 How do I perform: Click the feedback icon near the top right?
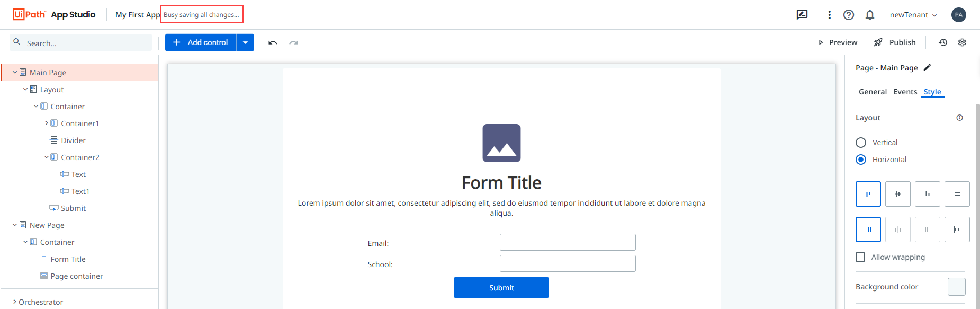coord(802,15)
